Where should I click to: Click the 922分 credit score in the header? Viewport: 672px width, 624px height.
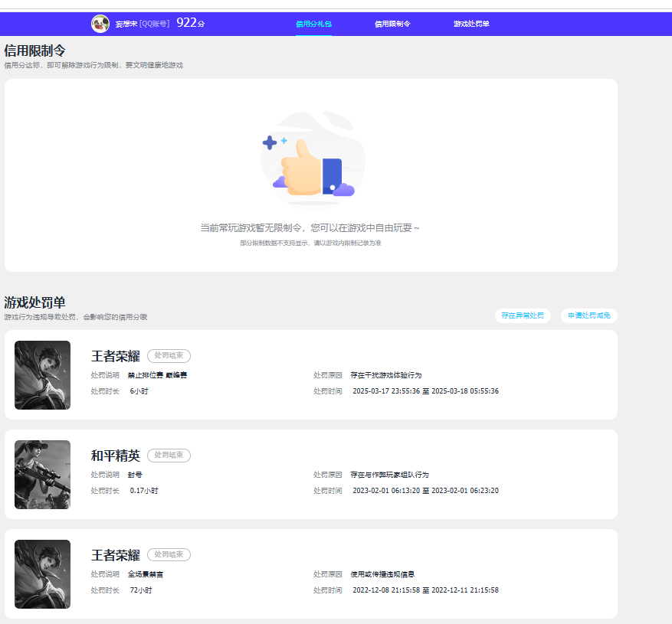[191, 23]
